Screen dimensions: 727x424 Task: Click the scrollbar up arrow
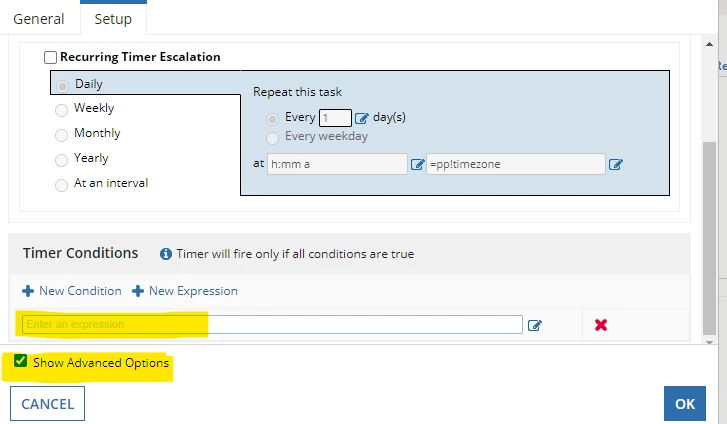[x=709, y=44]
